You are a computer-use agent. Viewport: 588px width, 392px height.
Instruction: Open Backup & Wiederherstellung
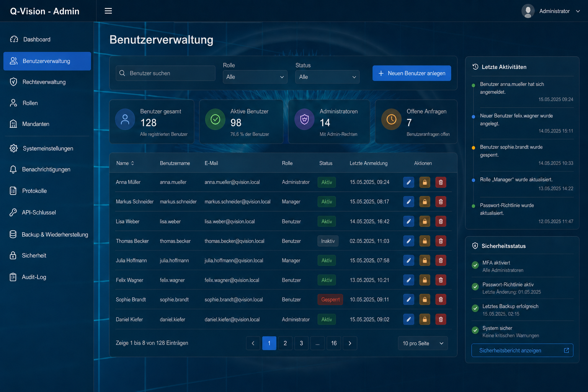47,235
